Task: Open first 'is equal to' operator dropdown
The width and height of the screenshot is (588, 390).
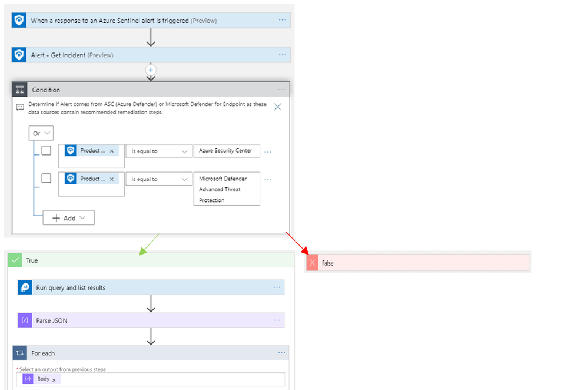Action: tap(159, 151)
